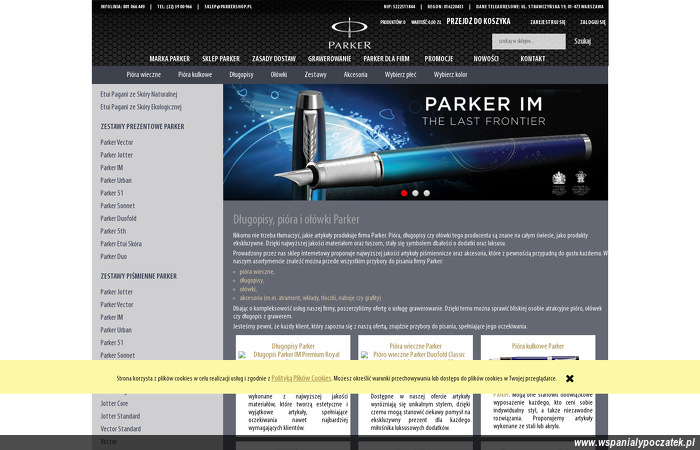Screen dimensions: 700x450
Task: Open the Polityką Plików Cookies link
Action: pos(301,378)
